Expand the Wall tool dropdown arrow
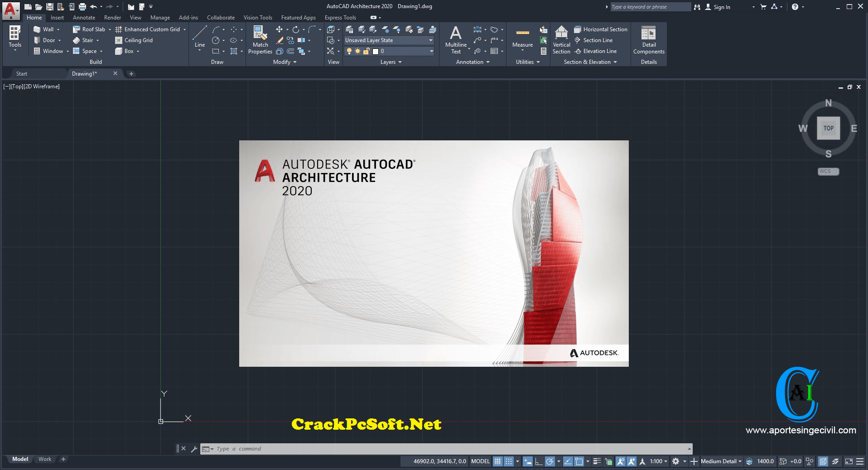868x470 pixels. click(58, 29)
